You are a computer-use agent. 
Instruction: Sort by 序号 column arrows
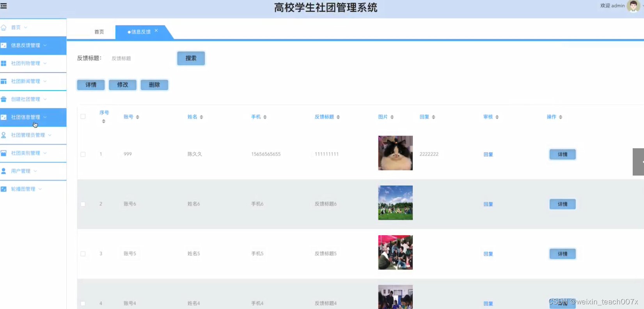103,121
